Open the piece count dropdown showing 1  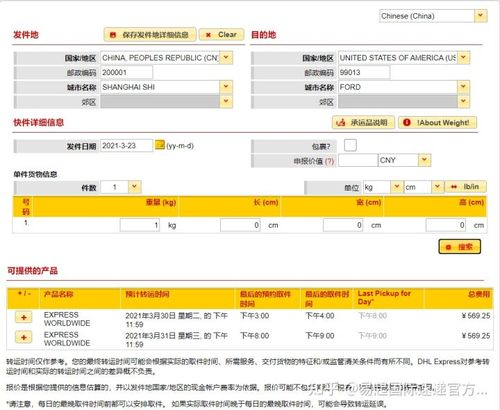pyautogui.click(x=134, y=187)
